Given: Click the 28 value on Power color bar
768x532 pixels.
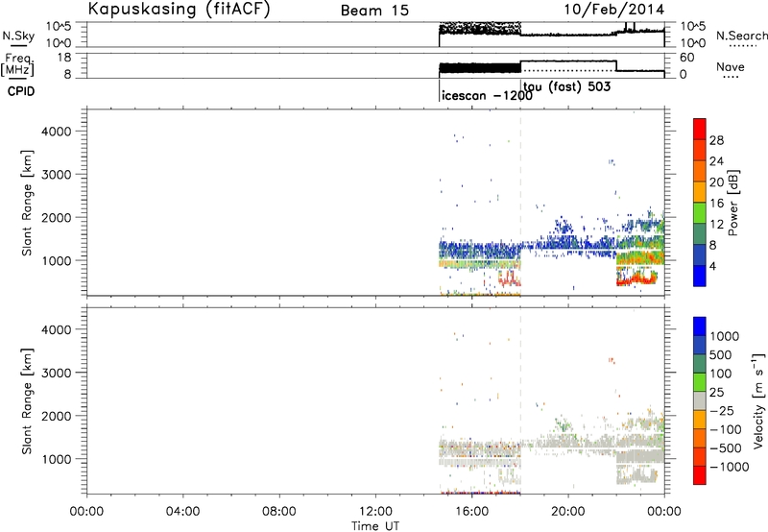Looking at the screenshot, I should (716, 140).
